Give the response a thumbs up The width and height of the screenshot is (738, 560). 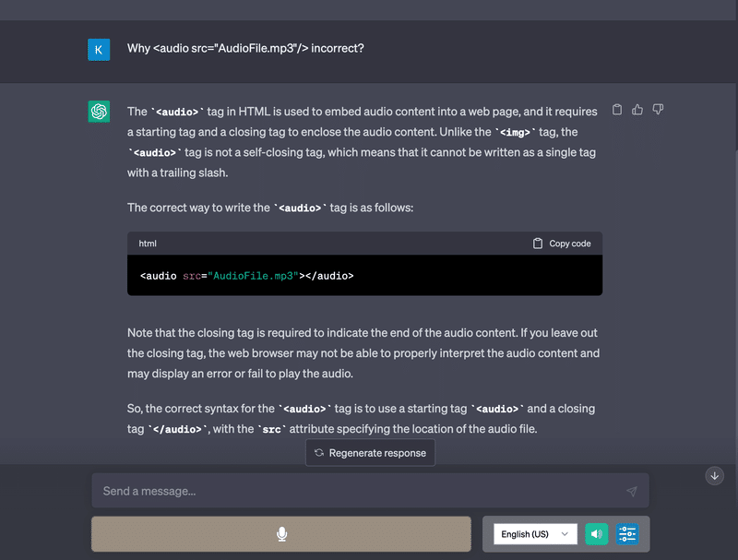tap(637, 110)
